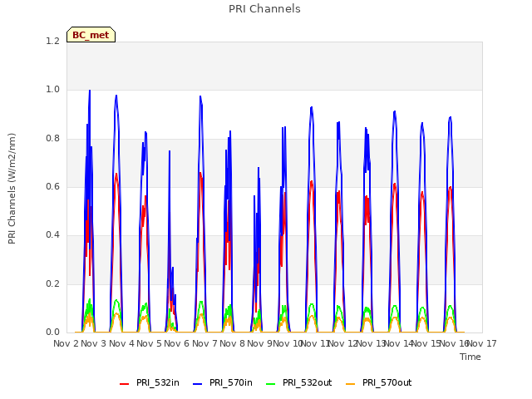Click the orange PRI_570out legend swatch
Viewport: 532px width, 399px height.
click(351, 384)
